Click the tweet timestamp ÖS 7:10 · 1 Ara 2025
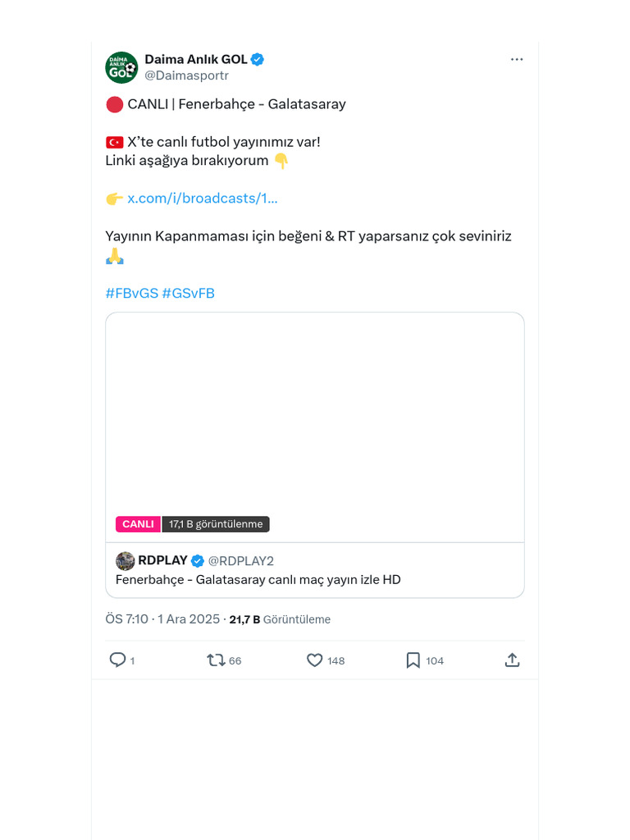Viewport: 630px width, 840px height. pos(162,619)
